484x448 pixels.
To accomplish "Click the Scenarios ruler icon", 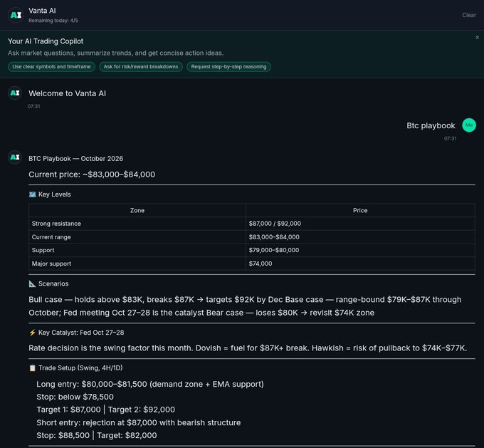I will (33, 283).
